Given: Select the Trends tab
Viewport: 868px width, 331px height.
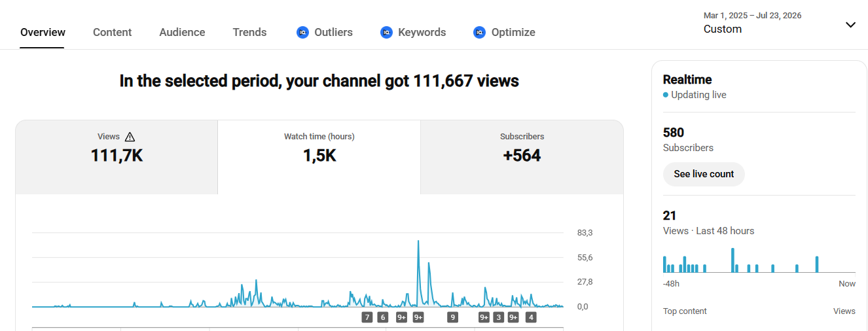Looking at the screenshot, I should point(249,32).
